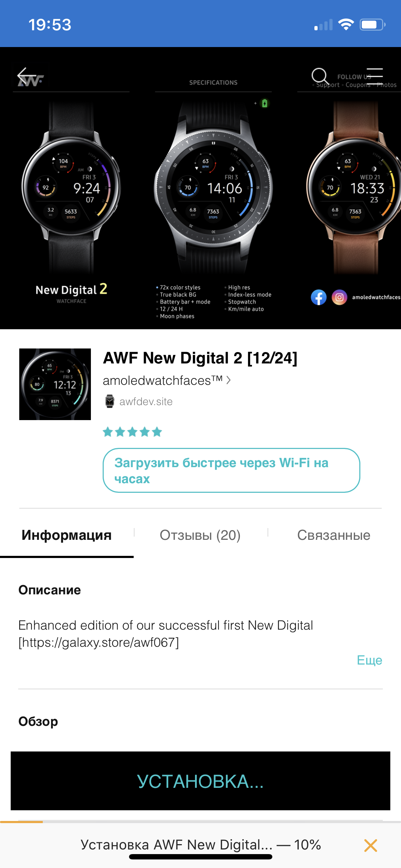Switch to Связанные tab

[x=334, y=535]
